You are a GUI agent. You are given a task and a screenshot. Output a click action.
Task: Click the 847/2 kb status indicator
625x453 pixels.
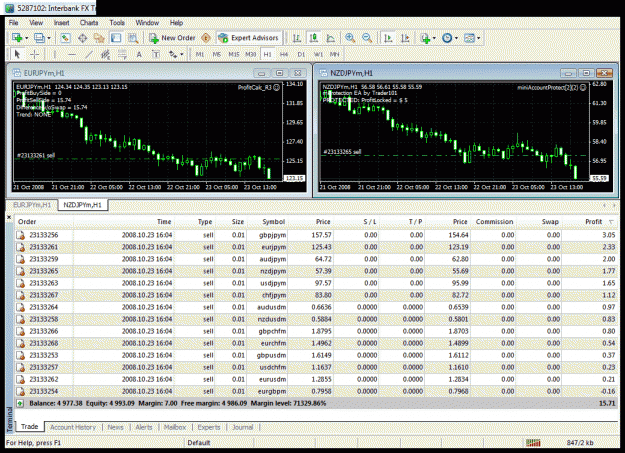click(580, 442)
